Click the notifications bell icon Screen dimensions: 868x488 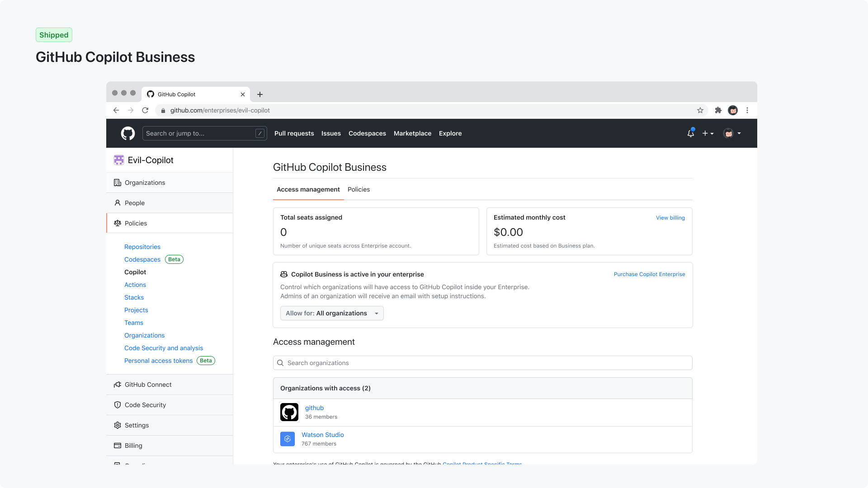click(690, 133)
